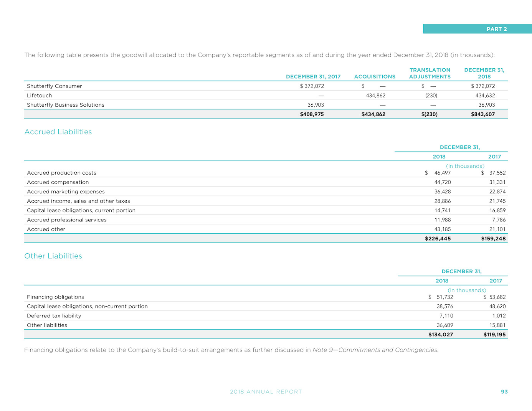Click other liabilities row 2018 value '36,609'
The height and width of the screenshot is (411, 532).
point(445,325)
